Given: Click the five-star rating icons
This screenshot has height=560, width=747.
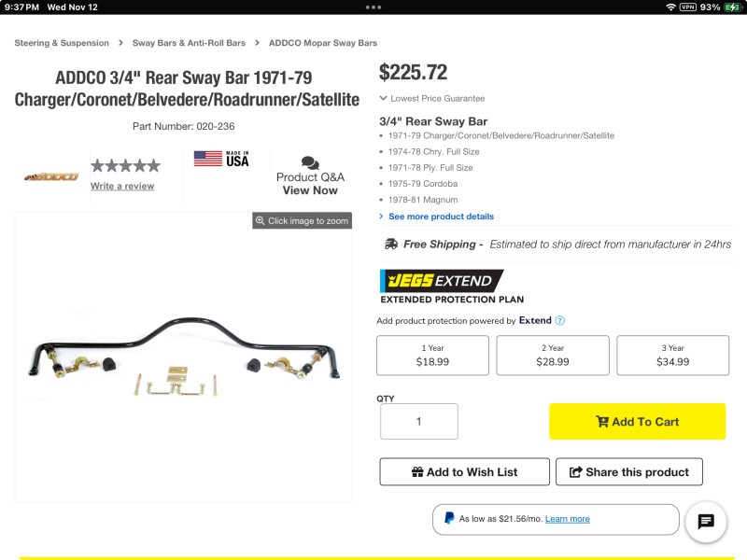Looking at the screenshot, I should click(x=125, y=166).
